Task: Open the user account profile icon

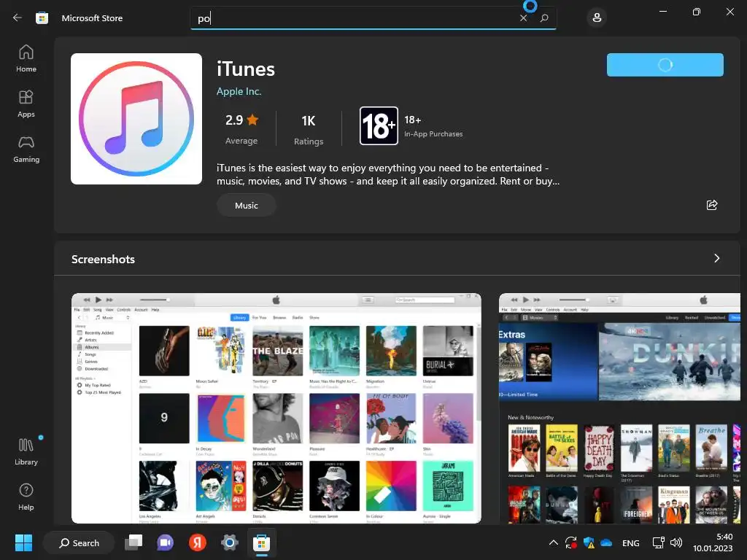Action: 597,18
